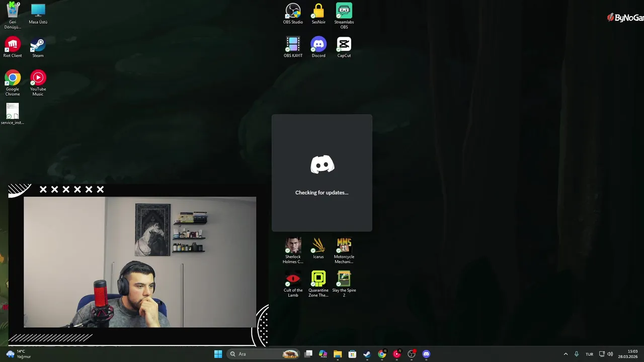Screen dimensions: 644x362
Task: Click the Ara search box in the taskbar
Action: point(264,354)
